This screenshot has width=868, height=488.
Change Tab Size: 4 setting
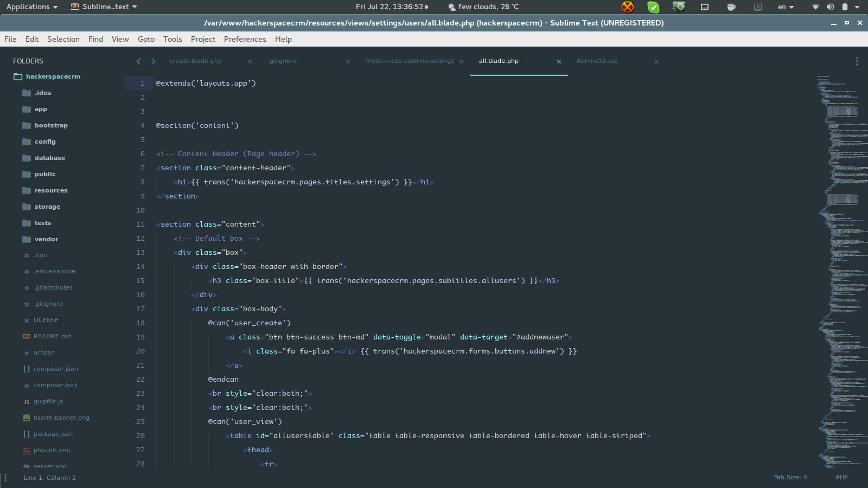(790, 477)
